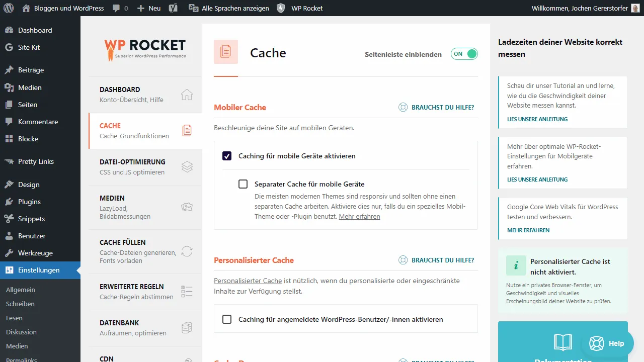Click the house icon in WP Rocket Dashboard tab
The width and height of the screenshot is (644, 362).
tap(187, 95)
